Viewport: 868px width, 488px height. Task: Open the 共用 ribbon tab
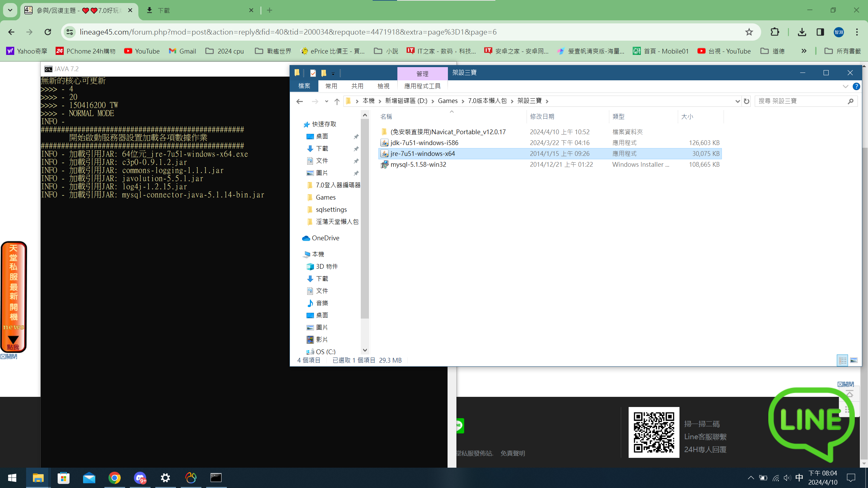[x=357, y=86]
